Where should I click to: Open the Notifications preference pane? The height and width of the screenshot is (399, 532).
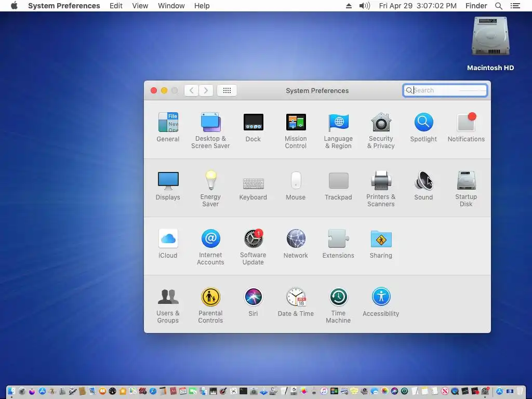[466, 128]
